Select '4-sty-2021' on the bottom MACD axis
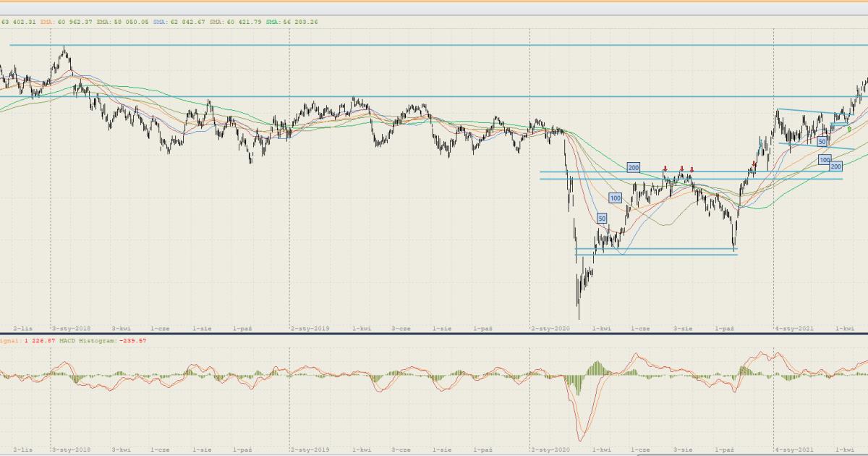The image size is (868, 456). 793,449
